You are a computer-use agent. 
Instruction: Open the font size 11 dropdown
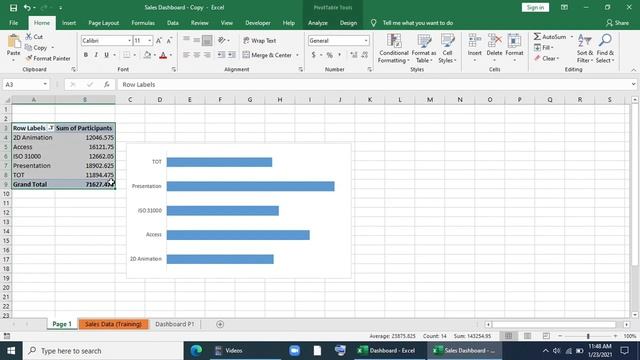click(149, 40)
